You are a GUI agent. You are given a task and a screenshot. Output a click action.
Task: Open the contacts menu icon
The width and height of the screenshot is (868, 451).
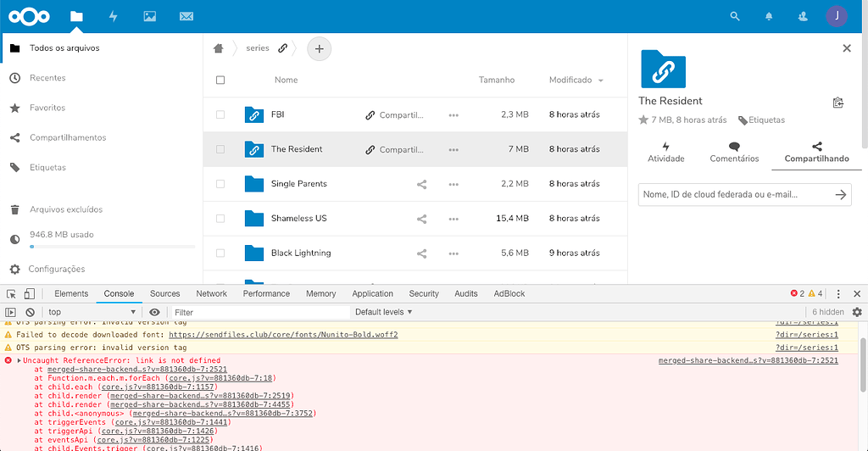coord(803,17)
